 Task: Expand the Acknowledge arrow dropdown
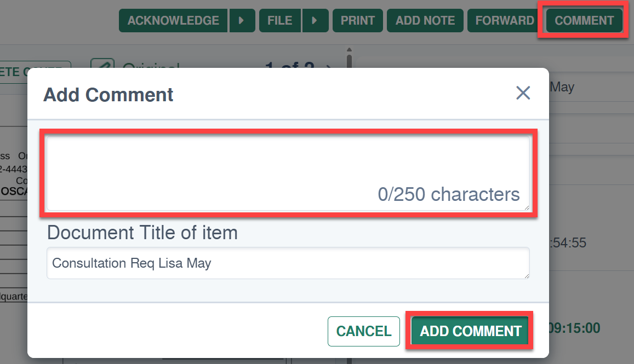[242, 21]
